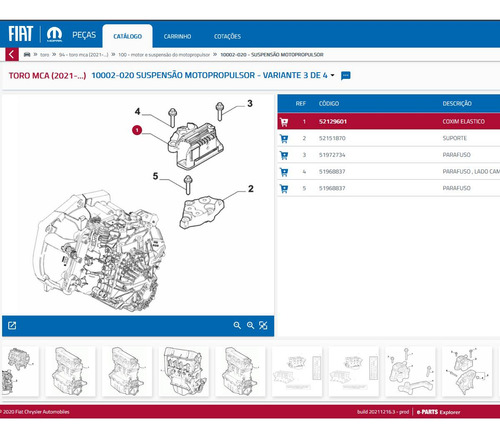Select SUPORTE description

455,138
